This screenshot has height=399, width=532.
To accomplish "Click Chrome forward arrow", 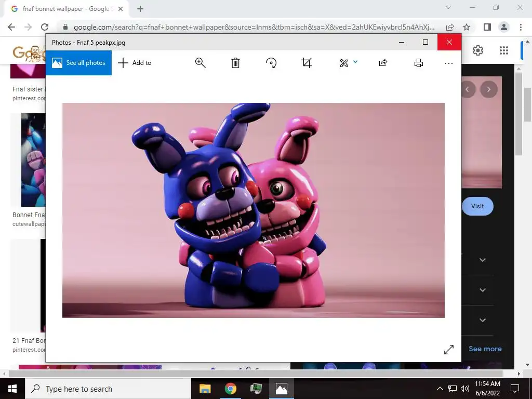I will 28,27.
